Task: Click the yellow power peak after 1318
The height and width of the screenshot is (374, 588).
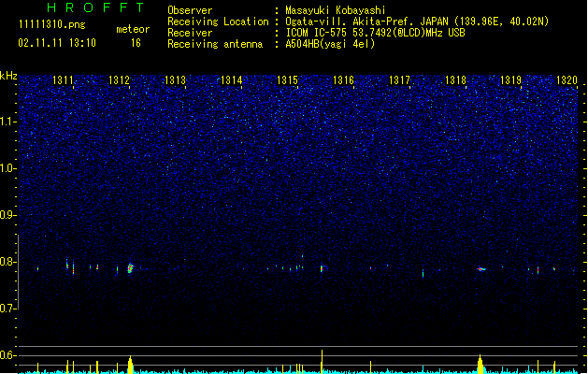Action: [480, 364]
